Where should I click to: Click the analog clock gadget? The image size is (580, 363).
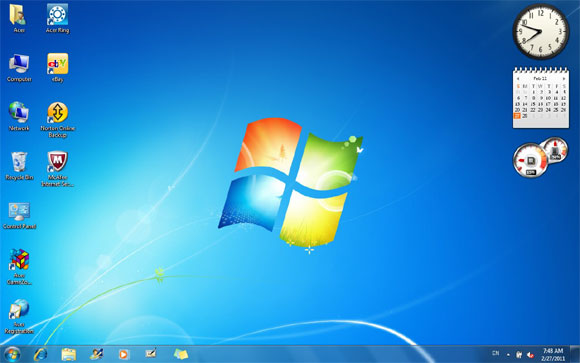[x=541, y=32]
